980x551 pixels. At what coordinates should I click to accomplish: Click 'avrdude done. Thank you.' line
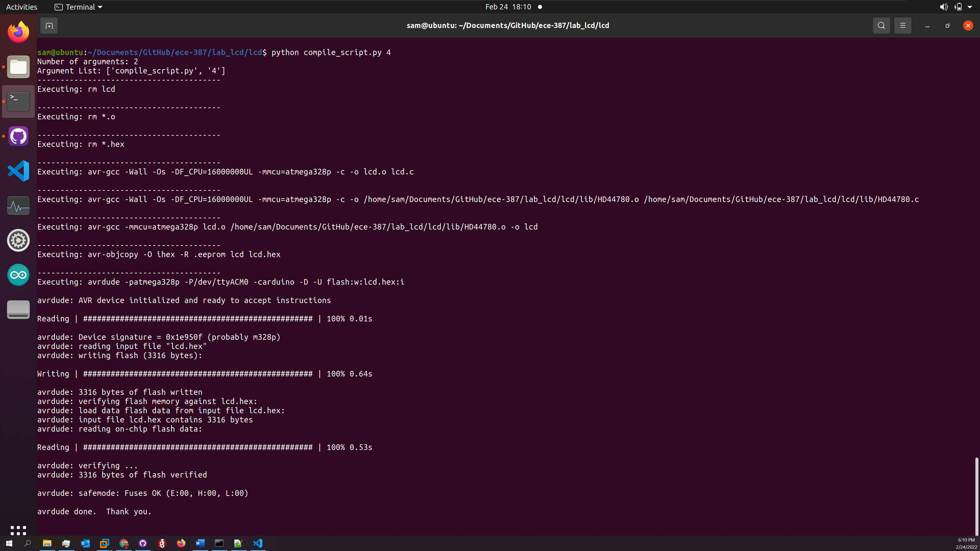pyautogui.click(x=94, y=511)
